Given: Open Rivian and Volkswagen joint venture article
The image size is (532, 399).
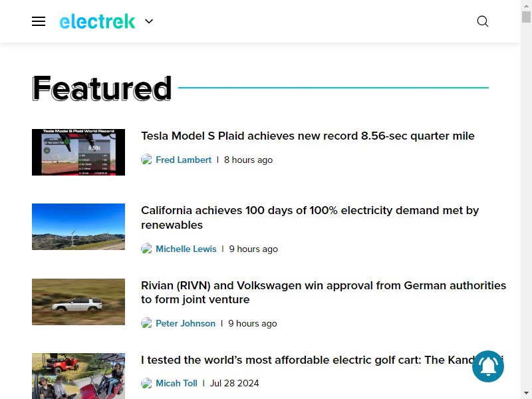Looking at the screenshot, I should pyautogui.click(x=323, y=293).
